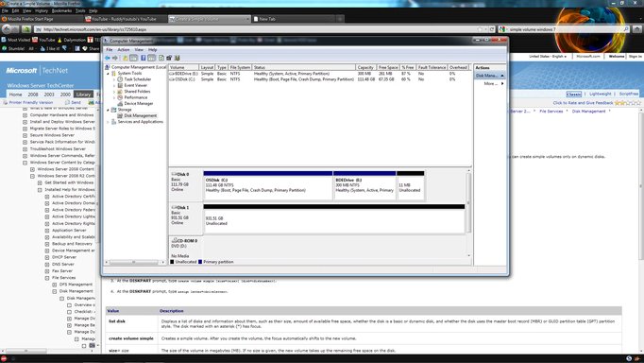The height and width of the screenshot is (363, 644).
Task: Select the 931.51 GB Unallocated space on Disk 1
Action: tap(334, 218)
